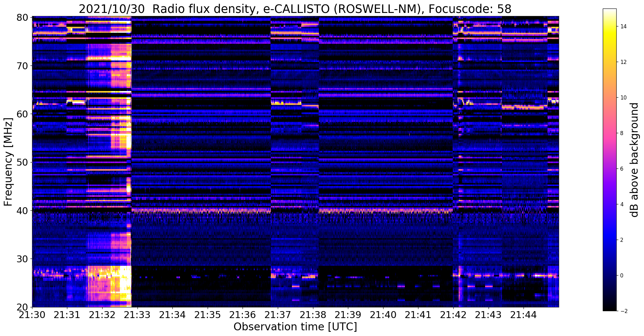The image size is (644, 336).
Task: Click the plot title starting with 2021/10/30
Action: (295, 9)
